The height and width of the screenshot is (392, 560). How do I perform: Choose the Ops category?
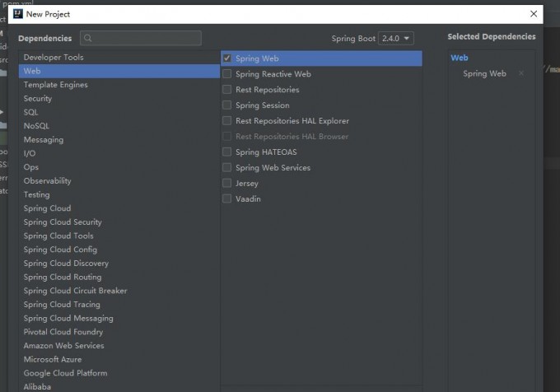click(119, 167)
